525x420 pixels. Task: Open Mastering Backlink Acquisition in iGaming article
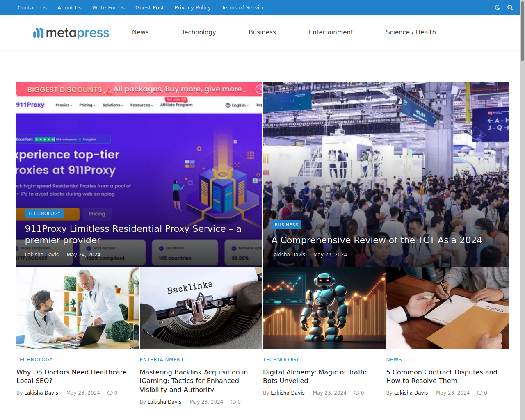point(194,381)
